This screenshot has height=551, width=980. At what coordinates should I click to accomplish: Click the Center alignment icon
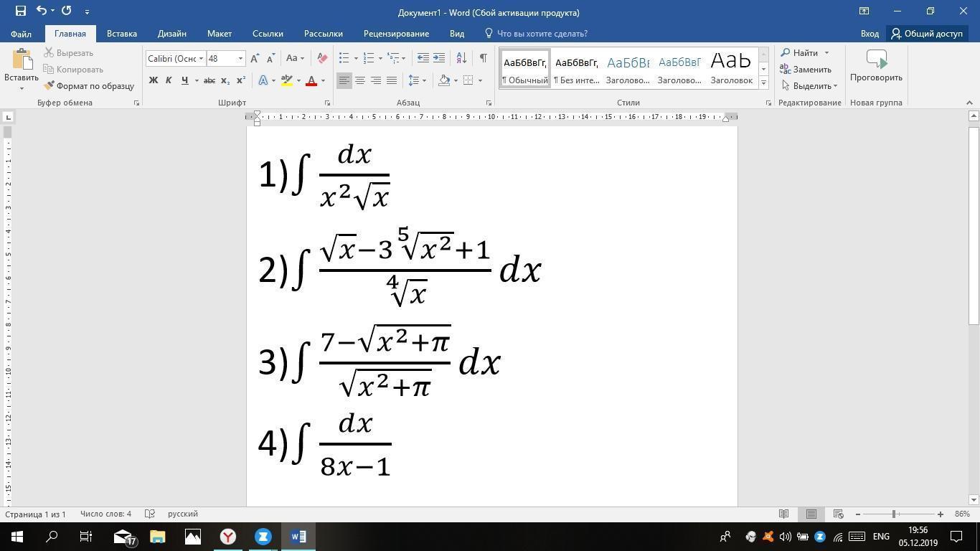[360, 80]
